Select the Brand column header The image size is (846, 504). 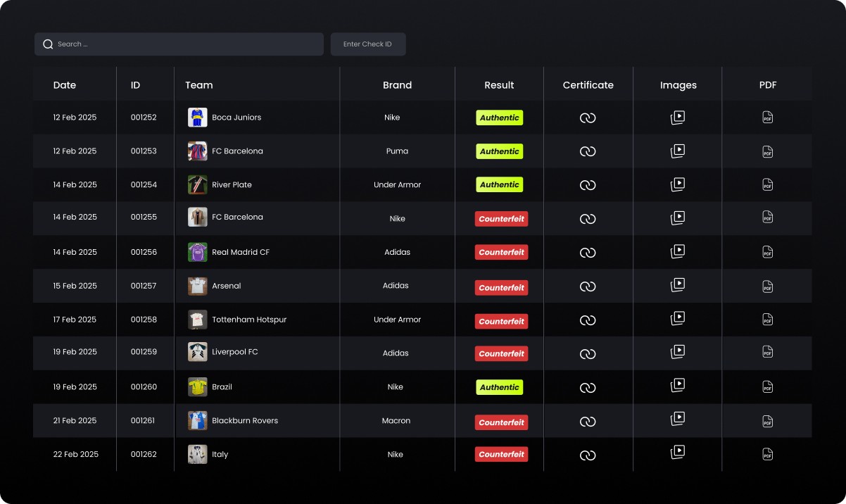[397, 84]
